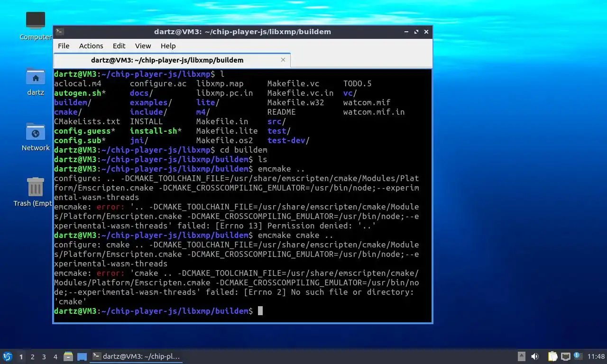Click 'Makefile.os2' in the listing

pyautogui.click(x=225, y=140)
